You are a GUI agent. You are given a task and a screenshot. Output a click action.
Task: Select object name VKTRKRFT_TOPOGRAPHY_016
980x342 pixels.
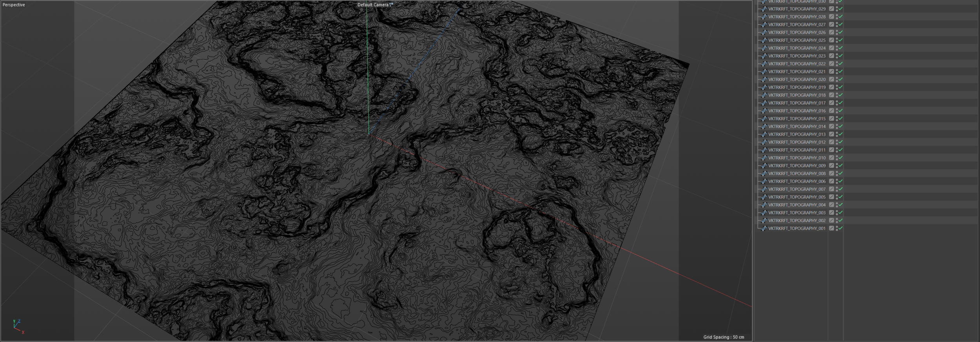pos(797,111)
